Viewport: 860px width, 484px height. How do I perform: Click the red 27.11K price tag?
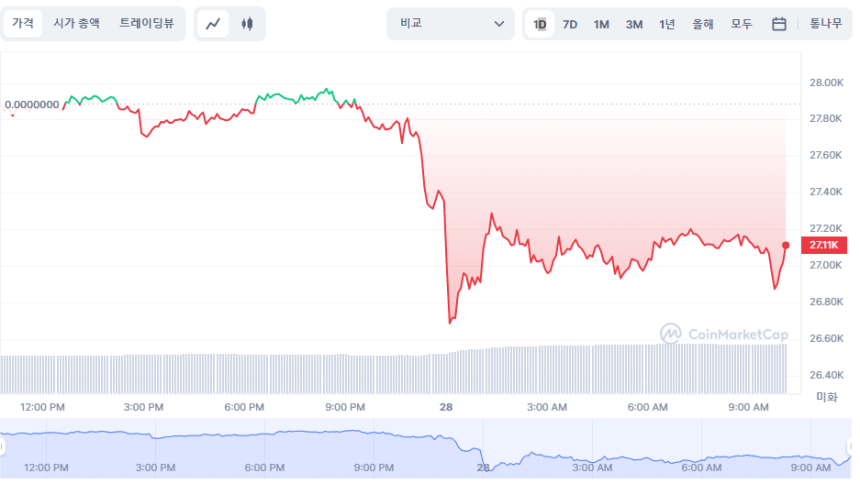(825, 245)
